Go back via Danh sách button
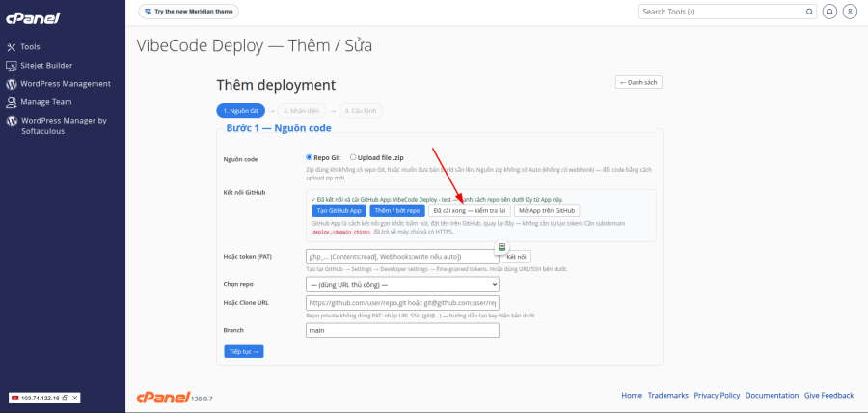 coord(638,82)
